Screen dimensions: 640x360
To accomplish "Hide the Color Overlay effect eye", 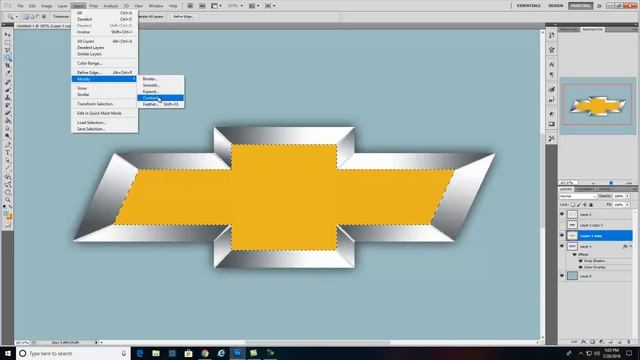I will pyautogui.click(x=580, y=267).
